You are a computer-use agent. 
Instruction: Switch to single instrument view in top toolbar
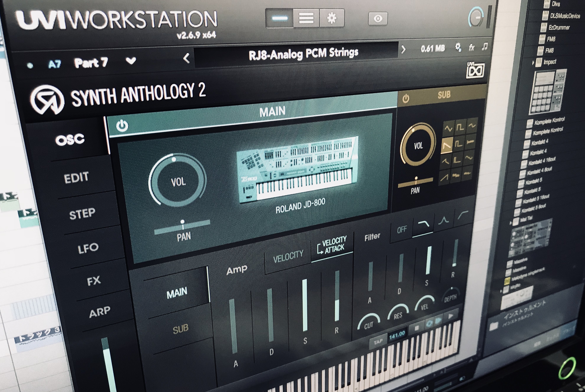280,18
